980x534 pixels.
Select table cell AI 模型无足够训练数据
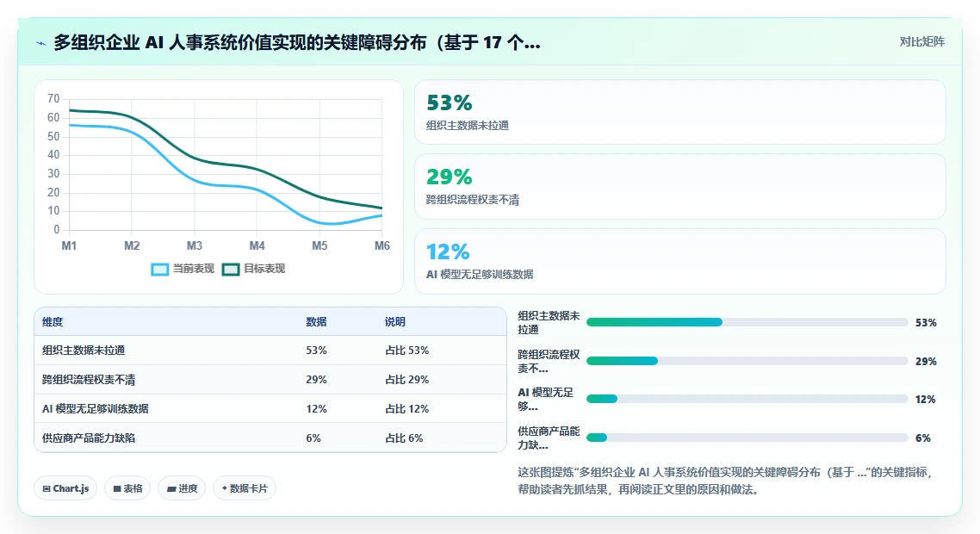(x=95, y=409)
